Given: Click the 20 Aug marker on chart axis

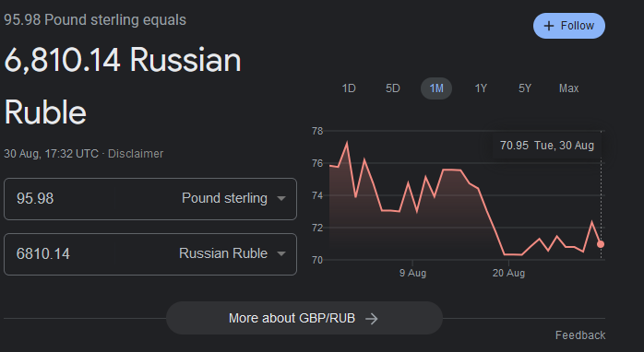Looking at the screenshot, I should (x=508, y=273).
